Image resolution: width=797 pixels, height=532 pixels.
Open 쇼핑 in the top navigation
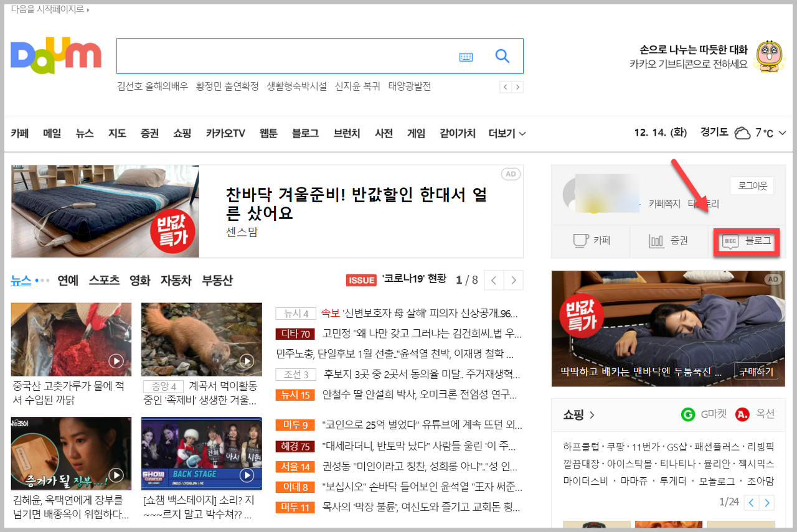182,133
